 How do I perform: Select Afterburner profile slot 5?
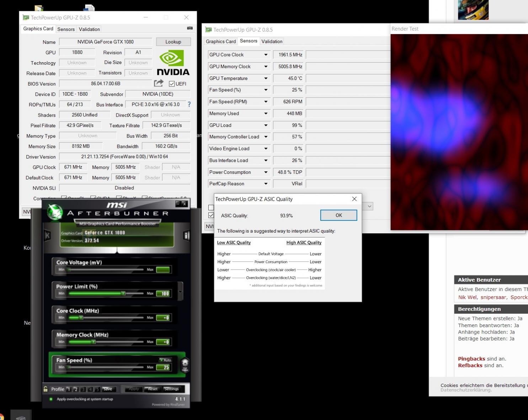(97, 389)
